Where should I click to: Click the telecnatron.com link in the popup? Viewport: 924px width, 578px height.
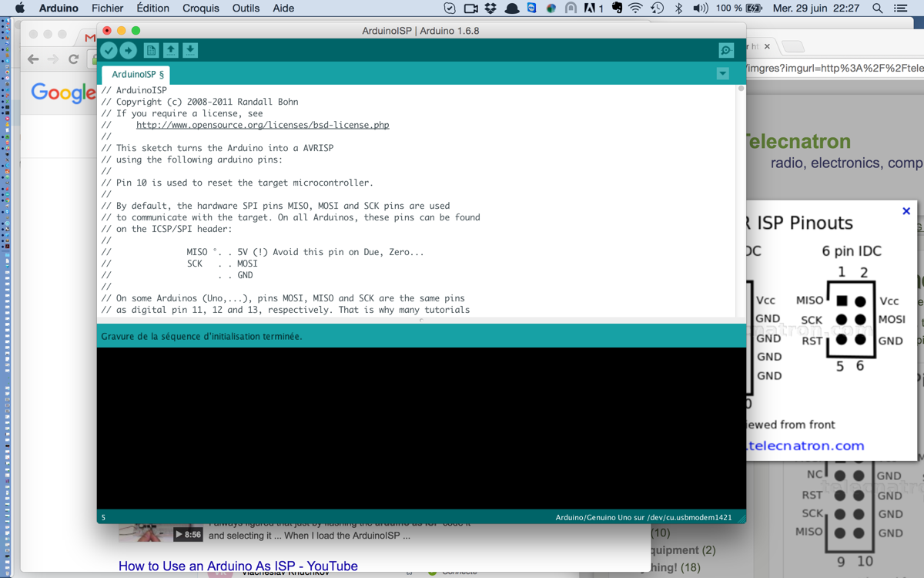tap(806, 445)
